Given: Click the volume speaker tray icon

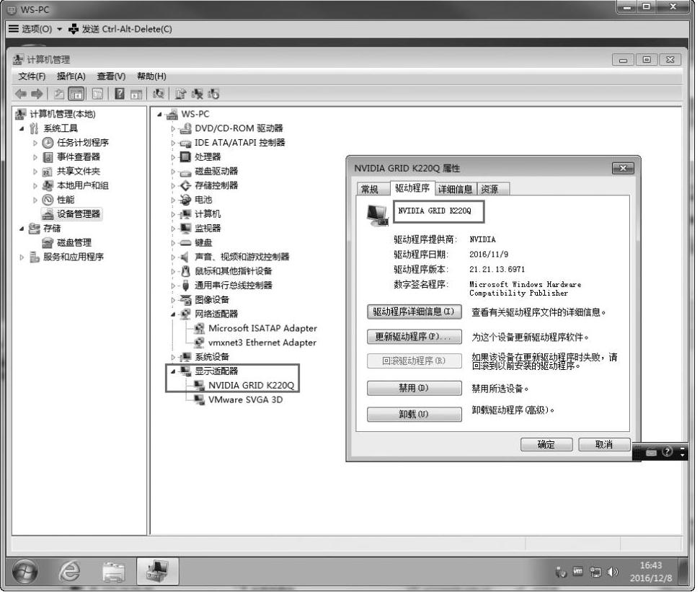Looking at the screenshot, I should [x=613, y=572].
